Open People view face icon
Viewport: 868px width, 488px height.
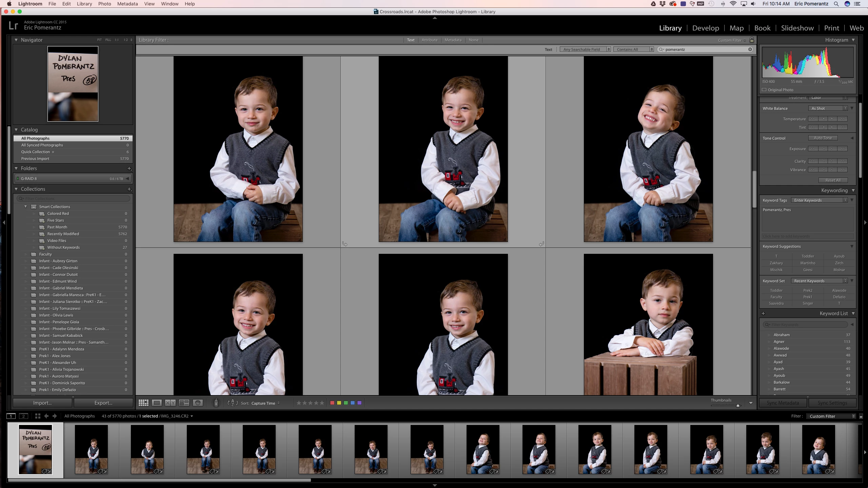tap(198, 403)
